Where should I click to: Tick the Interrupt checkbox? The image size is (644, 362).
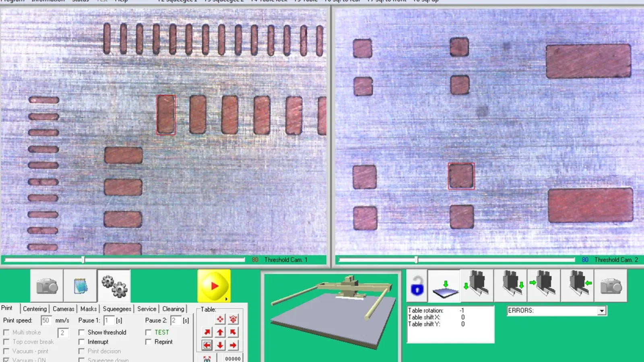(x=81, y=342)
